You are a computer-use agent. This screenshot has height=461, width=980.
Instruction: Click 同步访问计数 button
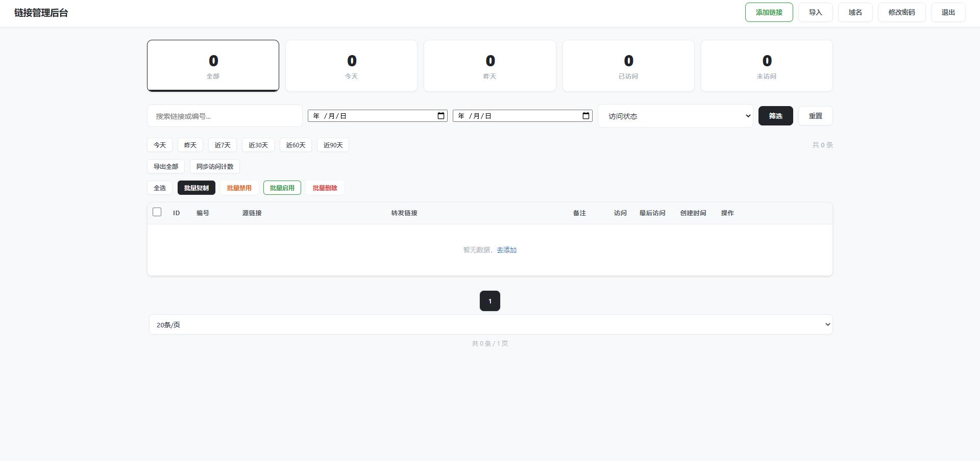point(215,166)
